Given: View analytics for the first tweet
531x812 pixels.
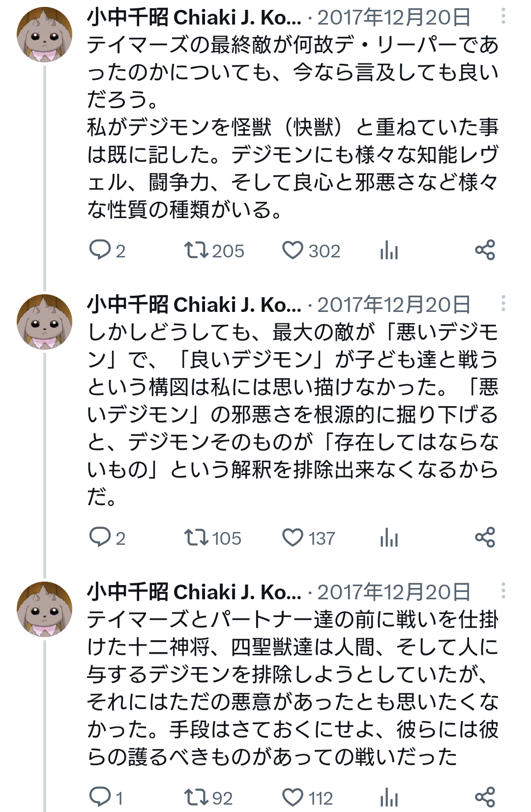Looking at the screenshot, I should pos(389,250).
